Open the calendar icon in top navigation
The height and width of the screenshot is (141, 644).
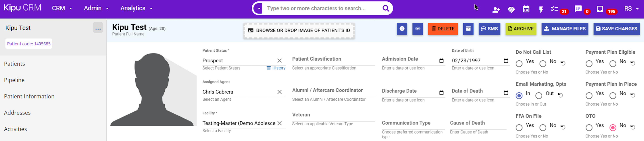click(x=526, y=9)
